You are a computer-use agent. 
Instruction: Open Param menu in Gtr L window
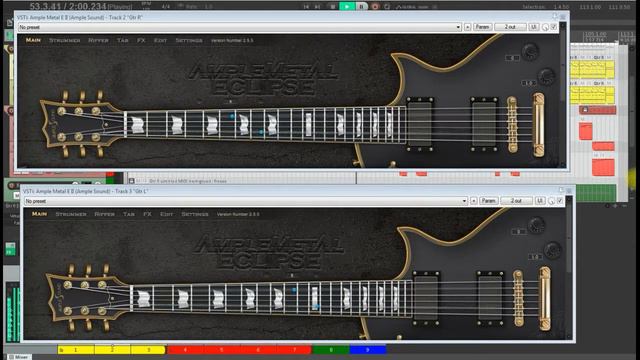(x=488, y=201)
